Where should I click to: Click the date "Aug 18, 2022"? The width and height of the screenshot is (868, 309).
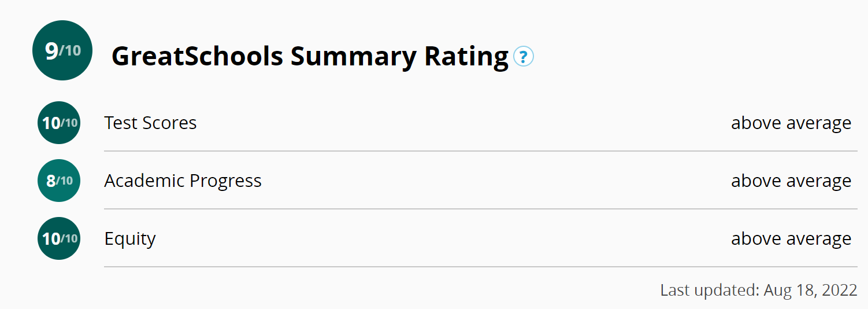(810, 290)
